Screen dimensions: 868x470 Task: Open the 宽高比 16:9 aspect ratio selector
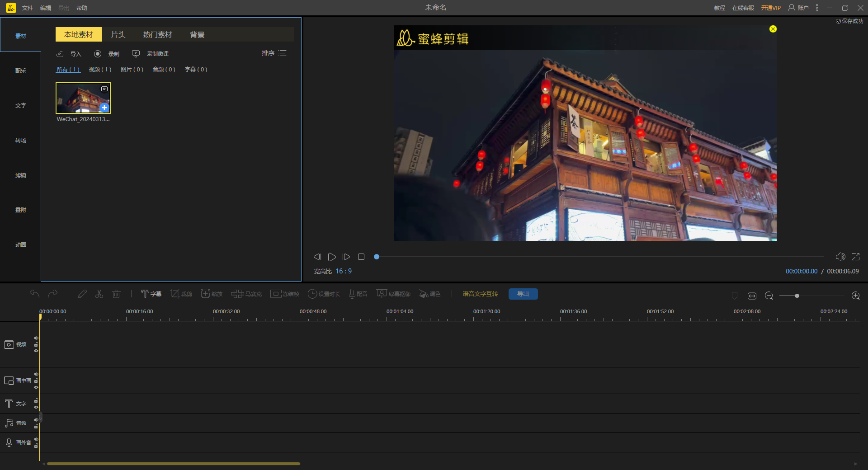pos(343,271)
